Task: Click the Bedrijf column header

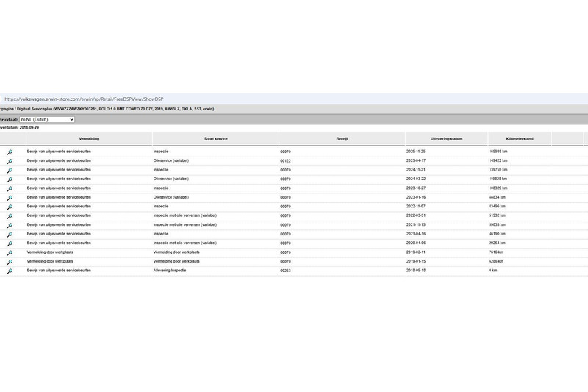Action: [x=341, y=138]
